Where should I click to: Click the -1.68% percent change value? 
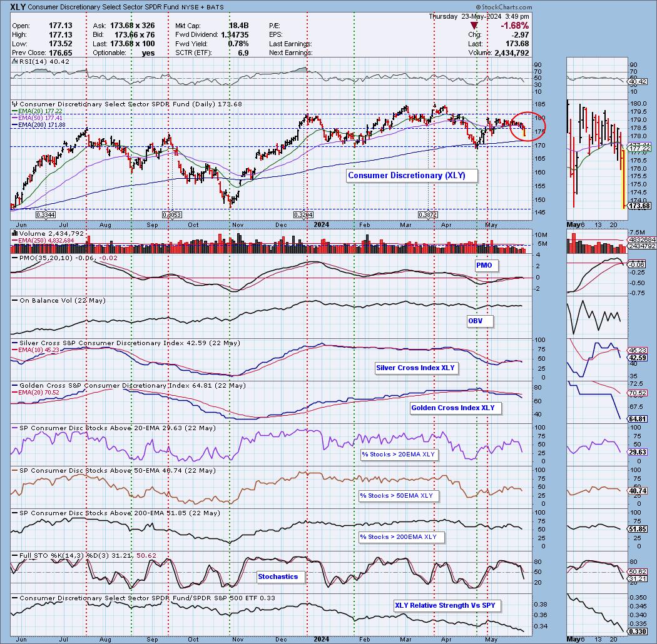click(514, 26)
